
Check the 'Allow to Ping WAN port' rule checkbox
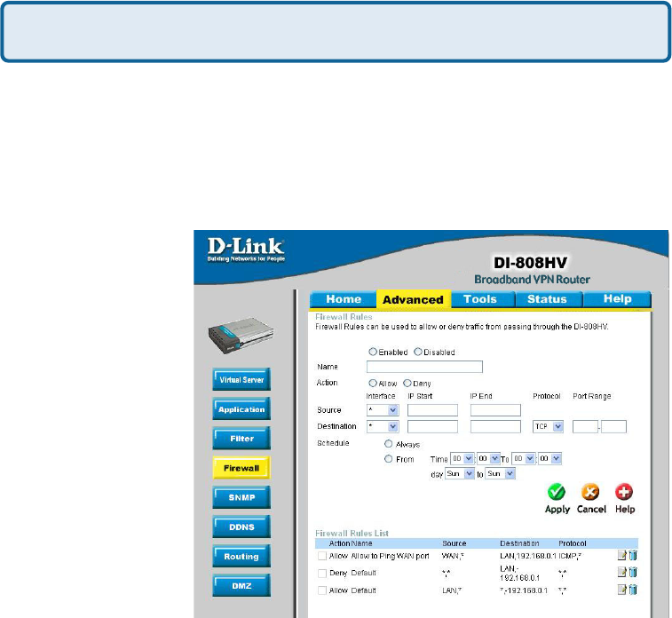pos(322,556)
